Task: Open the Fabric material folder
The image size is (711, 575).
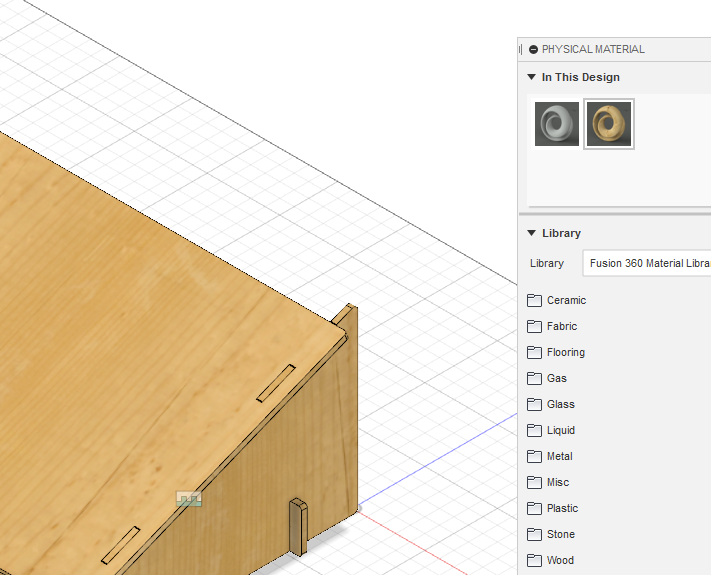Action: click(552, 326)
